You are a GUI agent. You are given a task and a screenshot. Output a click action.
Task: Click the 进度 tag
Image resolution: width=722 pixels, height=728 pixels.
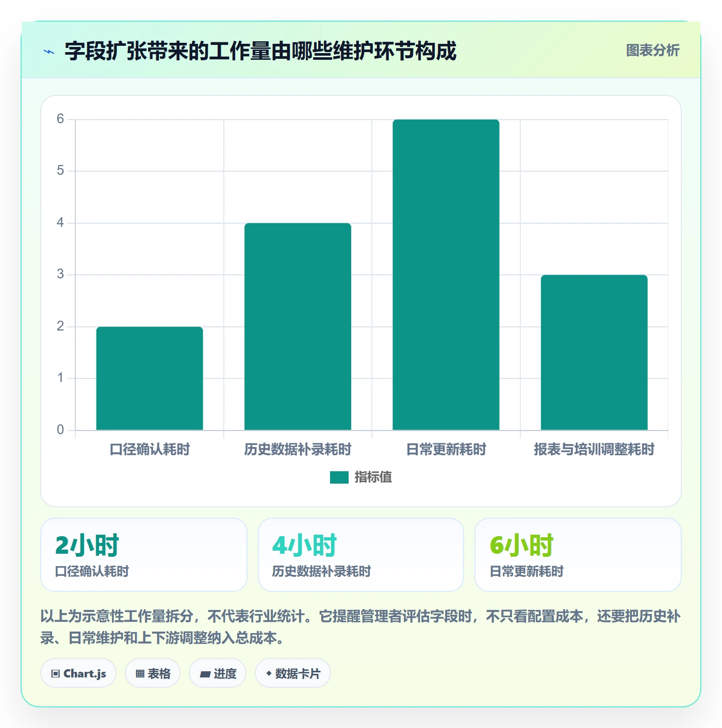point(218,673)
